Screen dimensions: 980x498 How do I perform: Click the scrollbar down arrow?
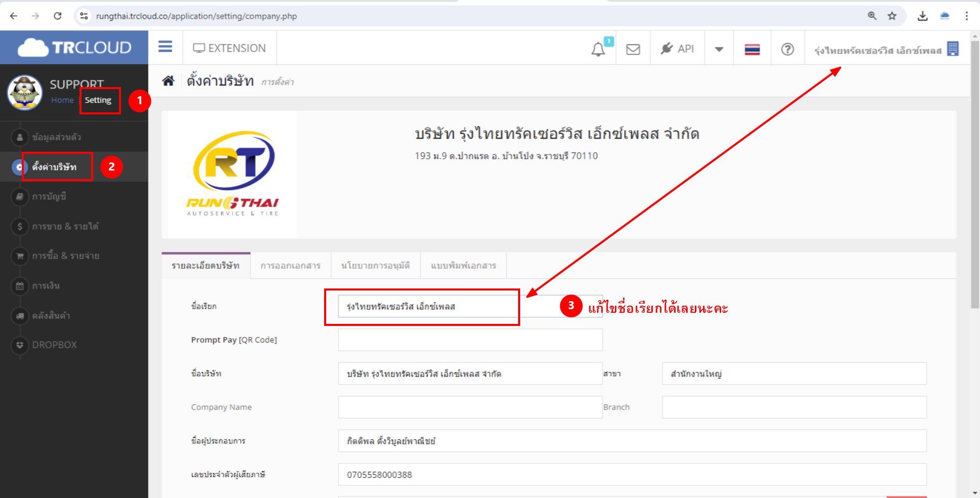975,492
